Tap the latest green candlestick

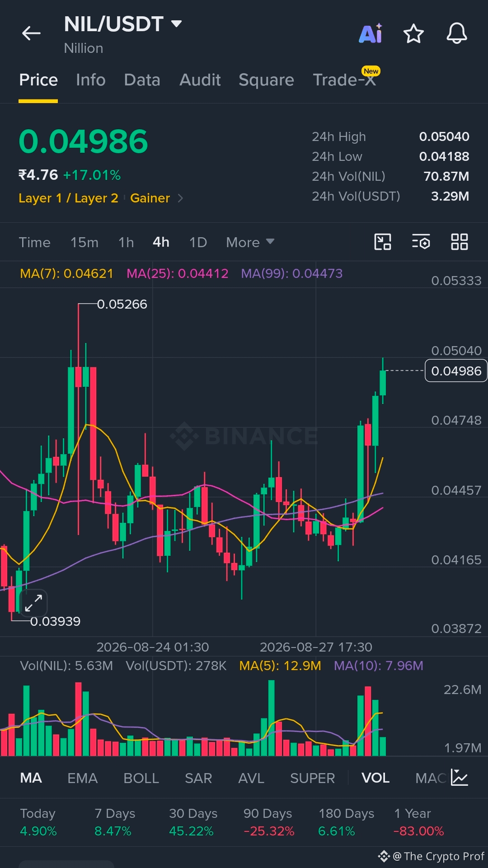point(383,382)
